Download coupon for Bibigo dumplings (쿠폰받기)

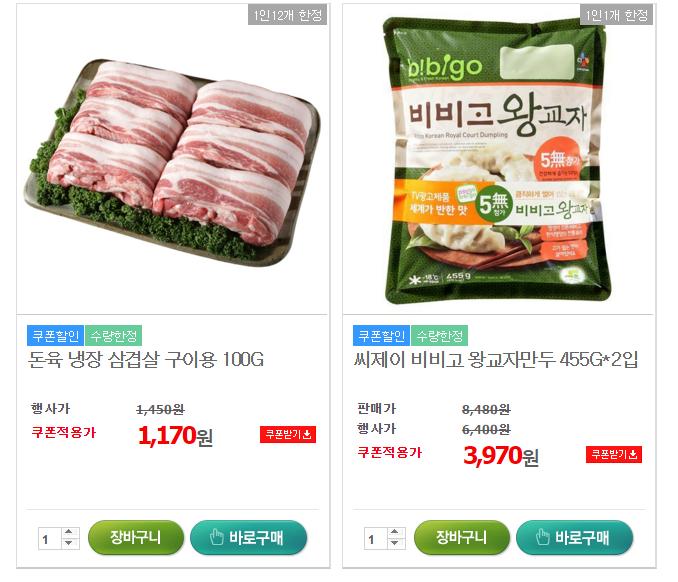click(x=614, y=454)
